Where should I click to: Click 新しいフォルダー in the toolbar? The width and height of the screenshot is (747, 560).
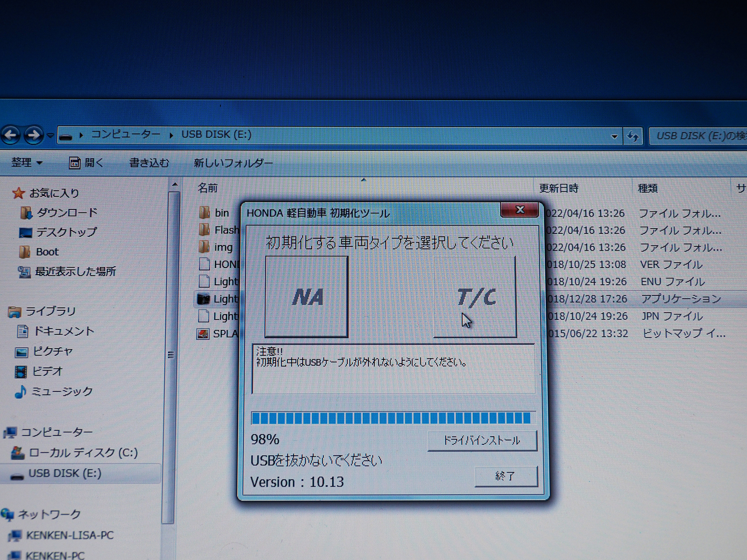click(233, 163)
